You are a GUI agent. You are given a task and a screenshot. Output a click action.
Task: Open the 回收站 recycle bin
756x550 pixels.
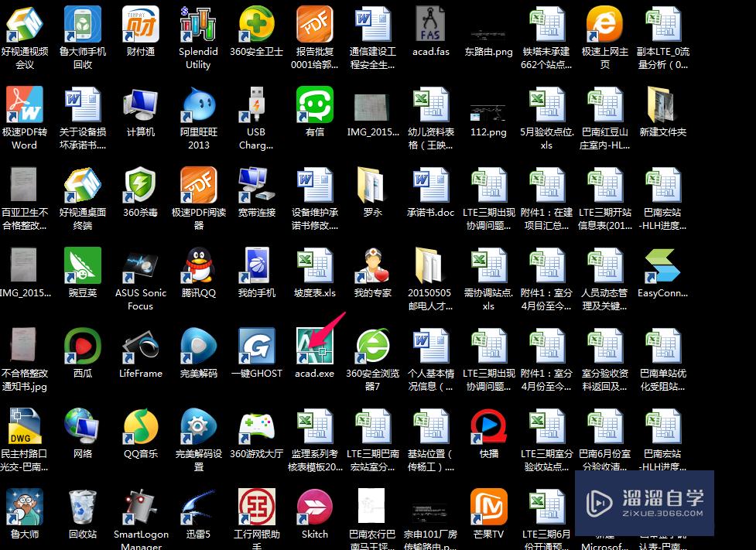point(83,507)
